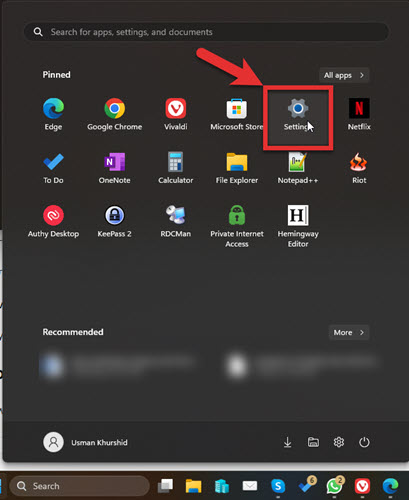Open the Calculator app
The image size is (409, 500).
tap(176, 168)
